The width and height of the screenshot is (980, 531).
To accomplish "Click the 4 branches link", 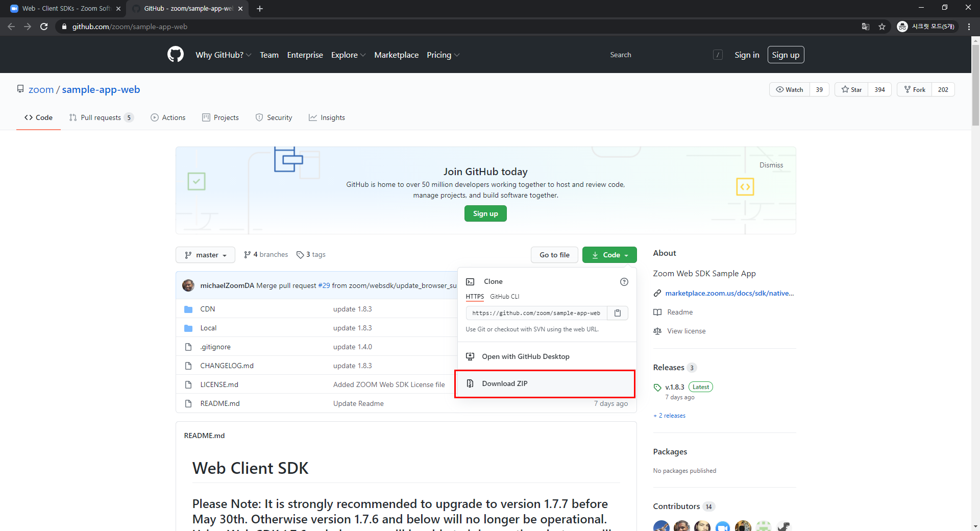I will pyautogui.click(x=266, y=254).
